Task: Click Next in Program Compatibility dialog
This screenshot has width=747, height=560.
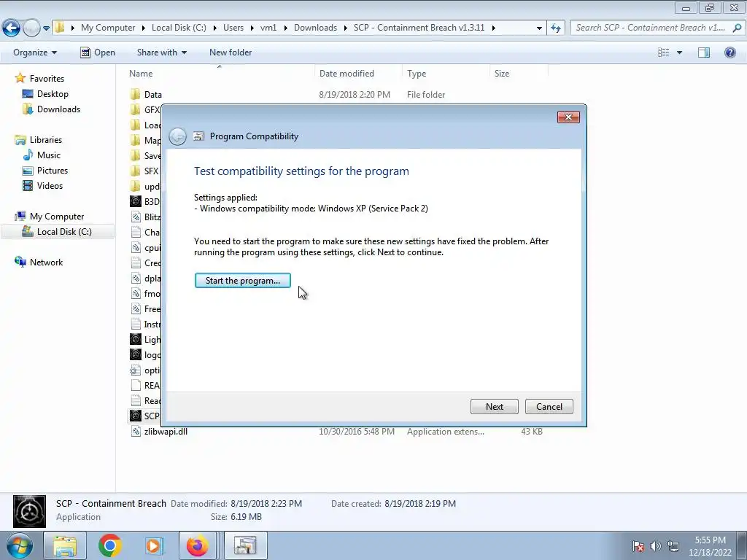Action: (494, 407)
